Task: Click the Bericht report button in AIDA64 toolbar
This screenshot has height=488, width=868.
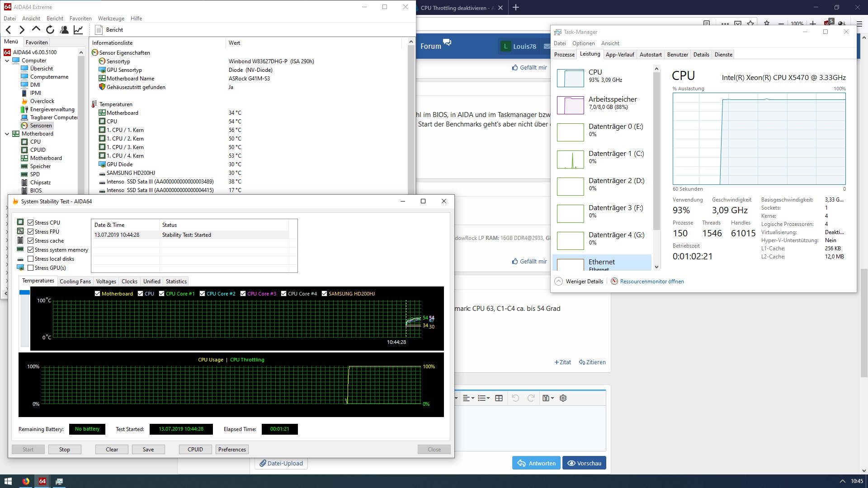Action: (x=109, y=30)
